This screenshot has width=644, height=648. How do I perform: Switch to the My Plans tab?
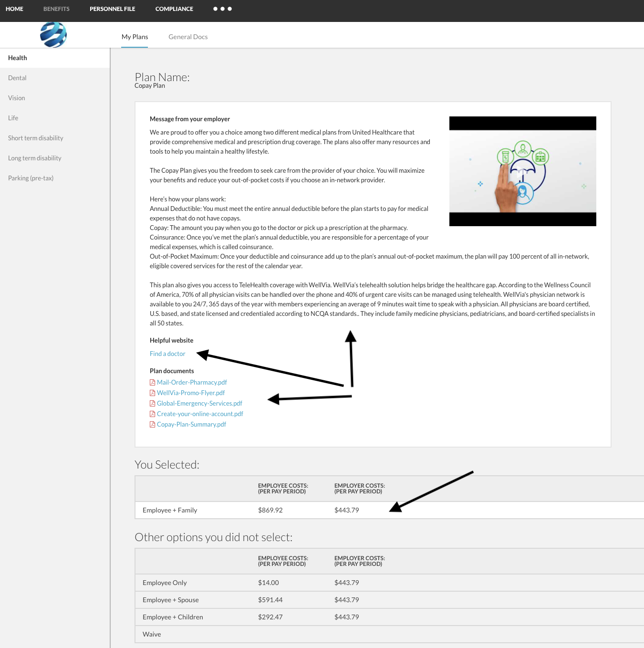pyautogui.click(x=135, y=37)
